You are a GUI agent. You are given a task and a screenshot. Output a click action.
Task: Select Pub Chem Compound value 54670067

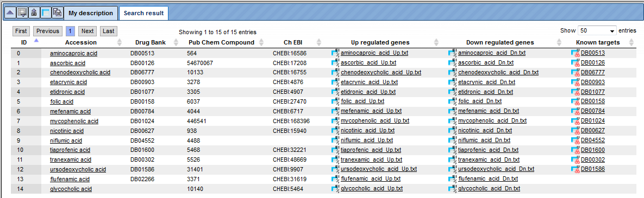tap(199, 63)
